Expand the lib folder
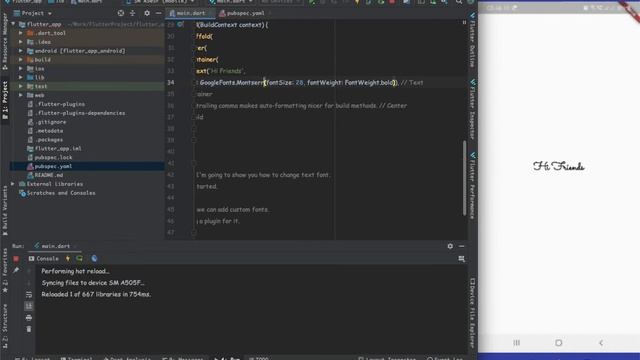 tap(21, 78)
